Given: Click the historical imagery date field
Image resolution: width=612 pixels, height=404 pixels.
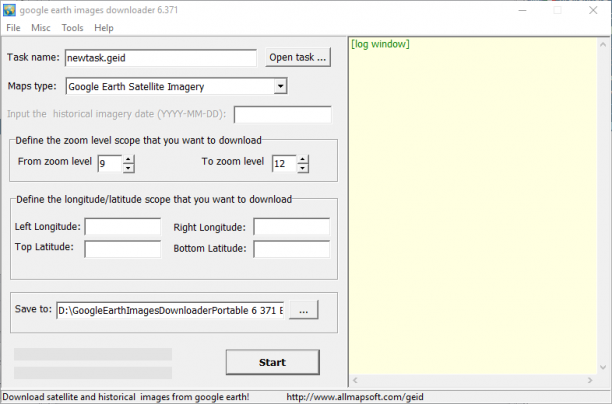Looking at the screenshot, I should pos(283,114).
